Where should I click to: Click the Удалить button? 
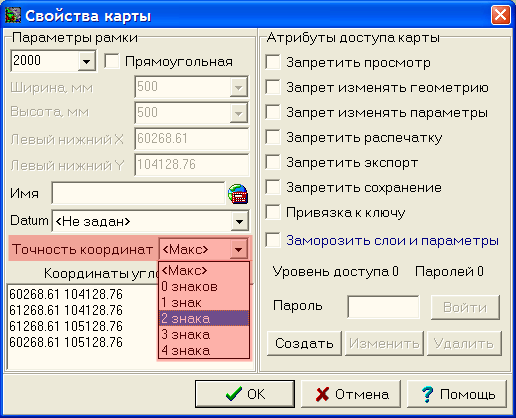464,343
